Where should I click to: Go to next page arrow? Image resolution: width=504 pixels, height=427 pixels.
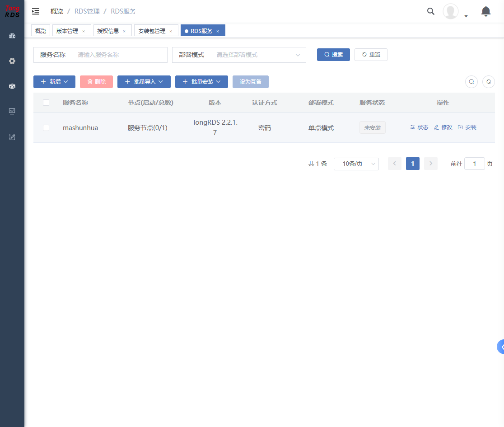(431, 164)
